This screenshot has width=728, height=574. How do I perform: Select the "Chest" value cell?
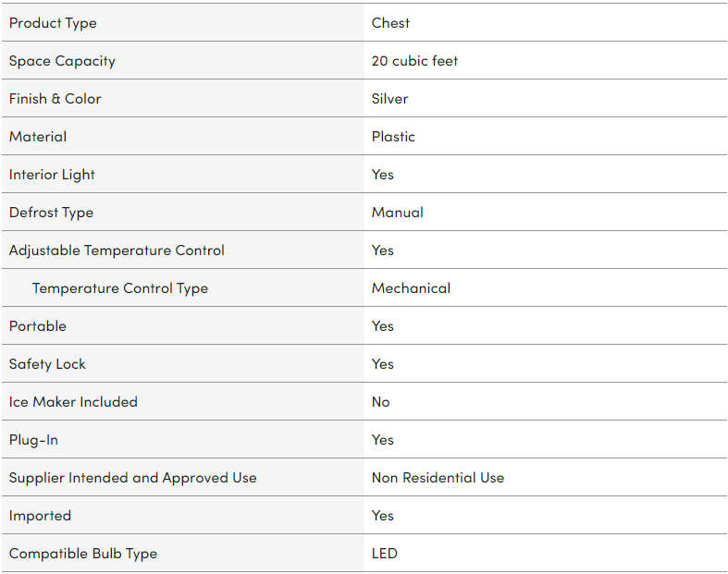390,23
